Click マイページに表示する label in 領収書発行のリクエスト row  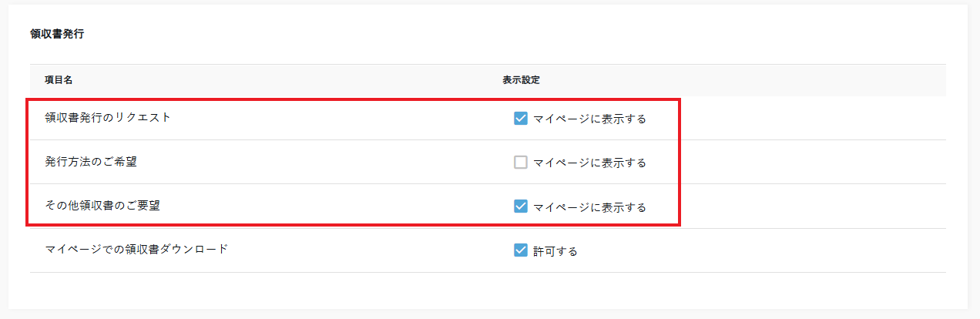tap(589, 119)
